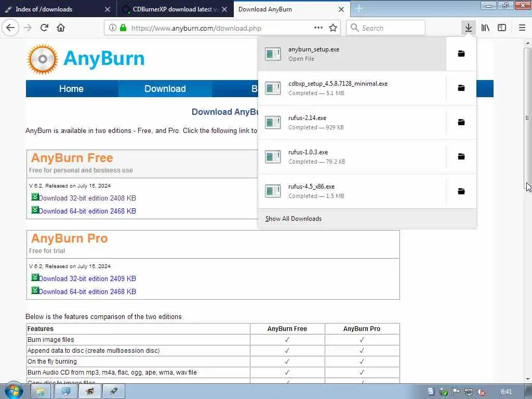Click the rufus-1.0.3.exe file icon

tap(273, 157)
